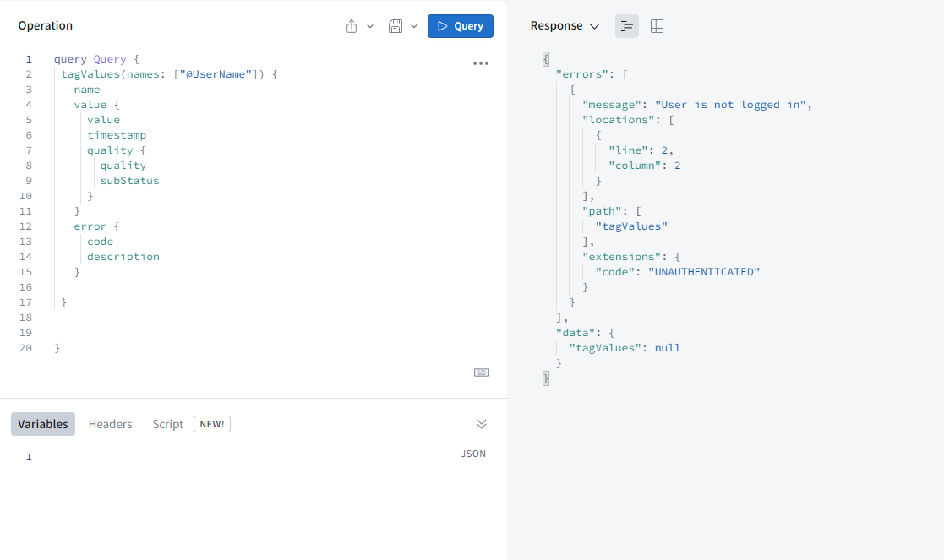Screen dimensions: 944x560
Task: Click the "UNAUTHENTICATED" value in response
Action: pyautogui.click(x=704, y=272)
